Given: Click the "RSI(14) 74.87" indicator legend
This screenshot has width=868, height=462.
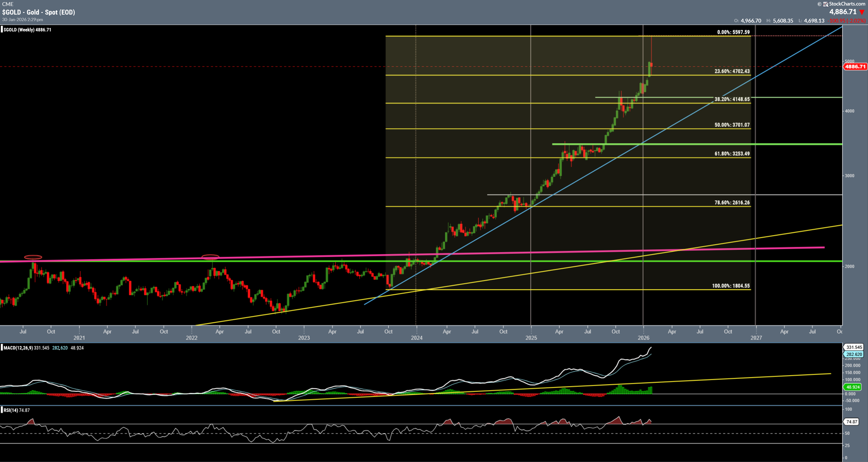Looking at the screenshot, I should 17,410.
